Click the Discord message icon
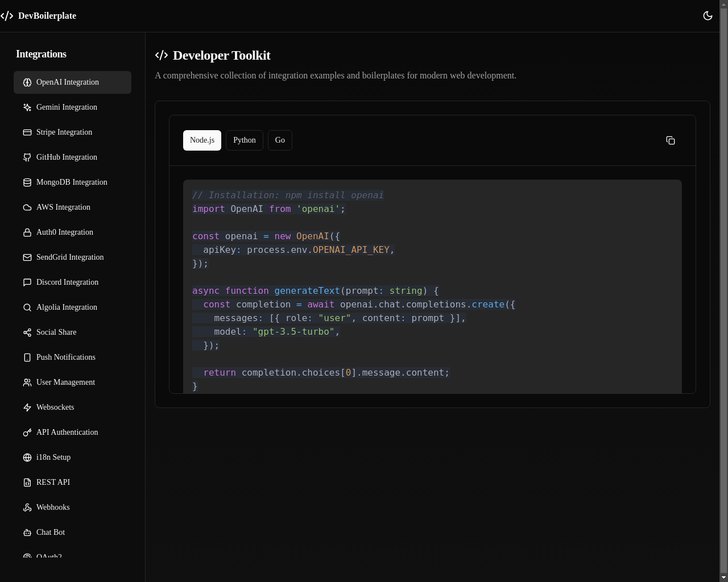The image size is (728, 582). 27,282
